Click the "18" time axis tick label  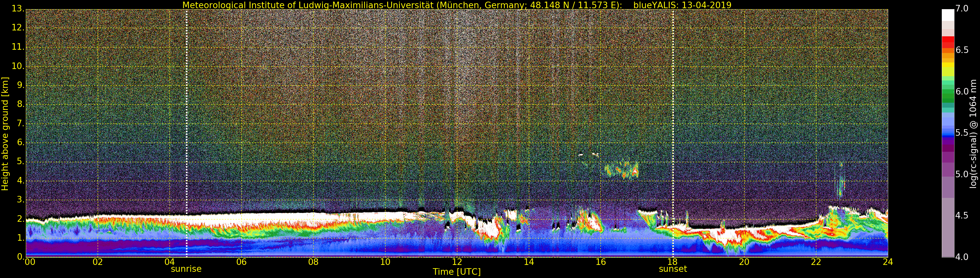(x=673, y=262)
